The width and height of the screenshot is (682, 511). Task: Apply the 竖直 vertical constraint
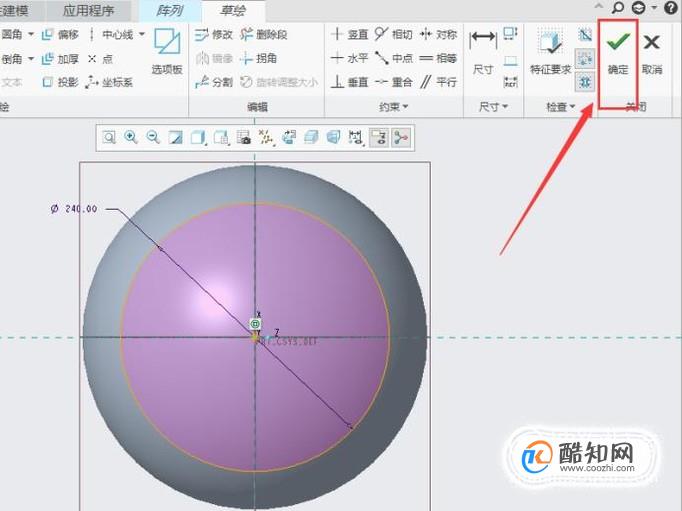click(x=349, y=34)
